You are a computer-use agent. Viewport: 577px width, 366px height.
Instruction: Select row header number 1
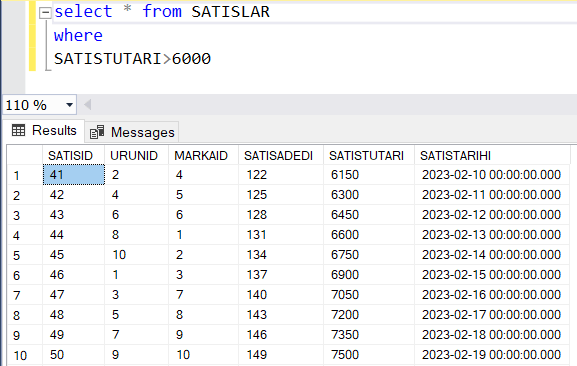pyautogui.click(x=24, y=175)
